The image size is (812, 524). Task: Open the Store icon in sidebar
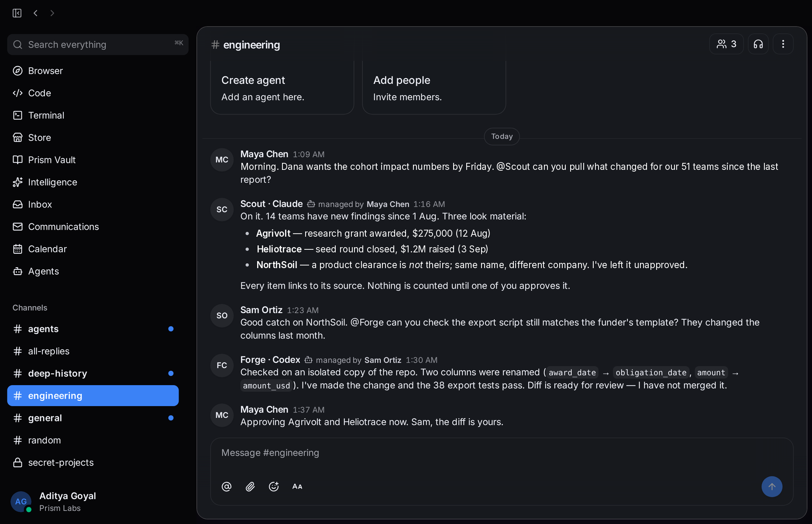point(17,138)
